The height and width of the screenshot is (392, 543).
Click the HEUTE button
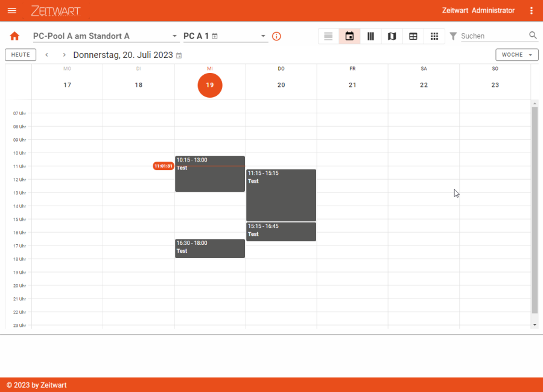(x=21, y=55)
